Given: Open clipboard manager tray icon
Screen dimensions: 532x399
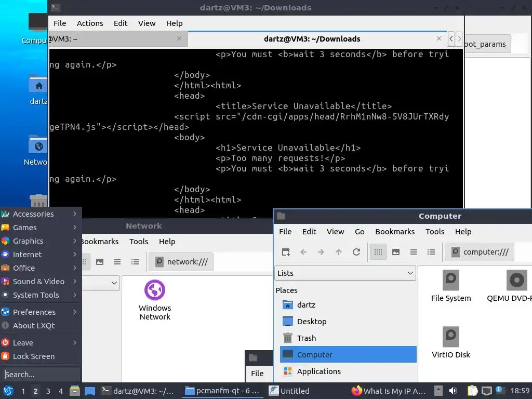Looking at the screenshot, I should (472, 391).
